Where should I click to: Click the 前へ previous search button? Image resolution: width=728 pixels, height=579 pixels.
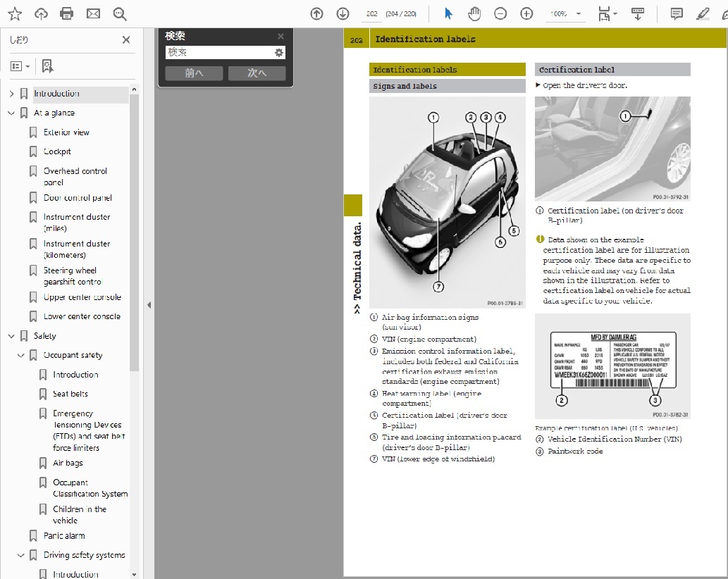(x=194, y=73)
